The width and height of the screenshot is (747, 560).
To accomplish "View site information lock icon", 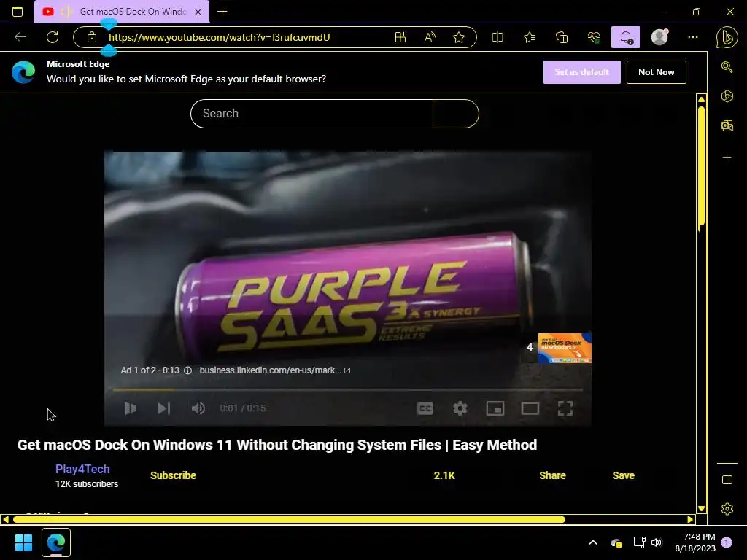I will click(91, 37).
